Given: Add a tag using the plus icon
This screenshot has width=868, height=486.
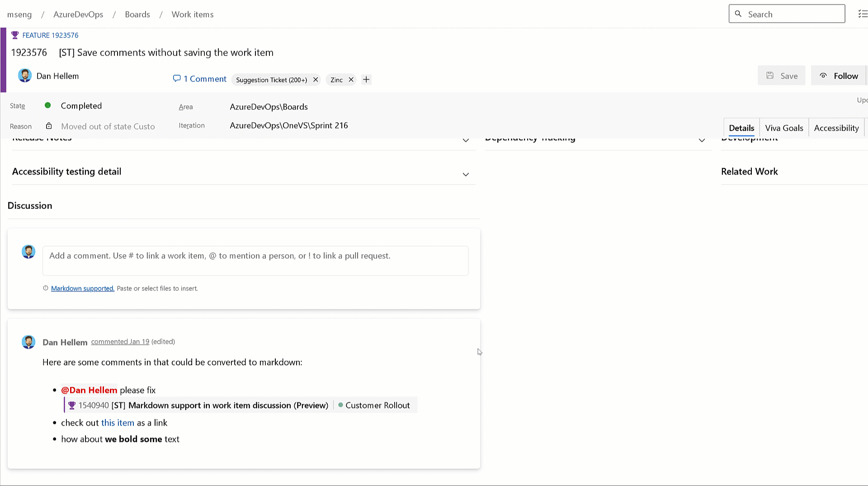Looking at the screenshot, I should coord(366,80).
